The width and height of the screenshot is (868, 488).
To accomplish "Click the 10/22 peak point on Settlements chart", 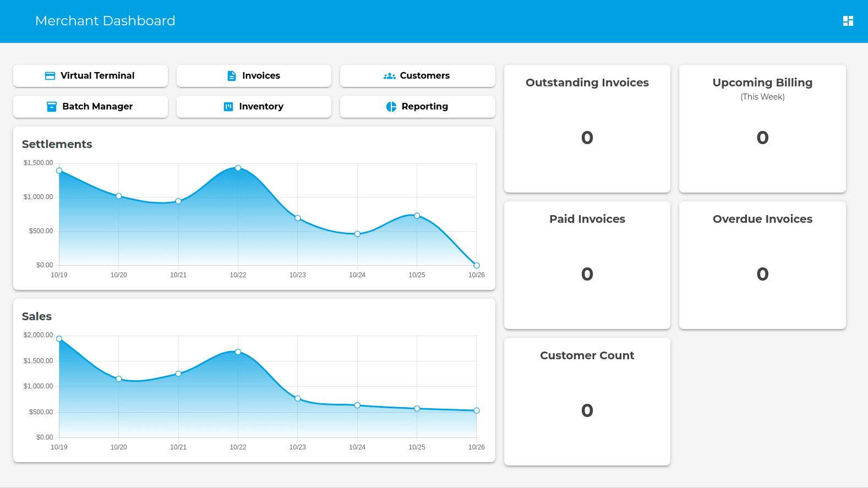I will [238, 168].
